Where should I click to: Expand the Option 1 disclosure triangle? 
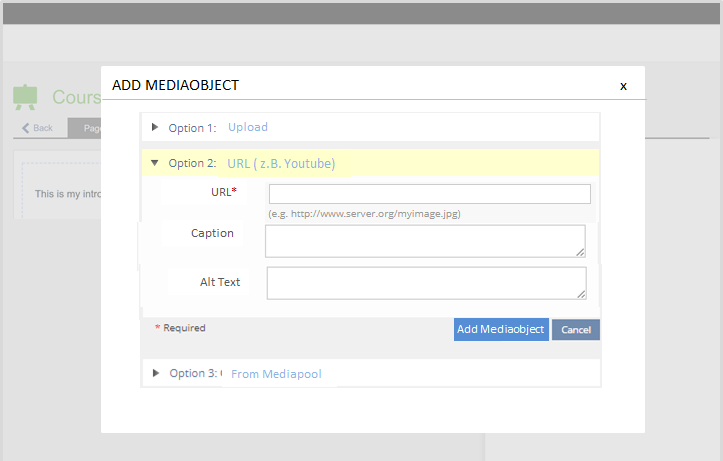(155, 127)
